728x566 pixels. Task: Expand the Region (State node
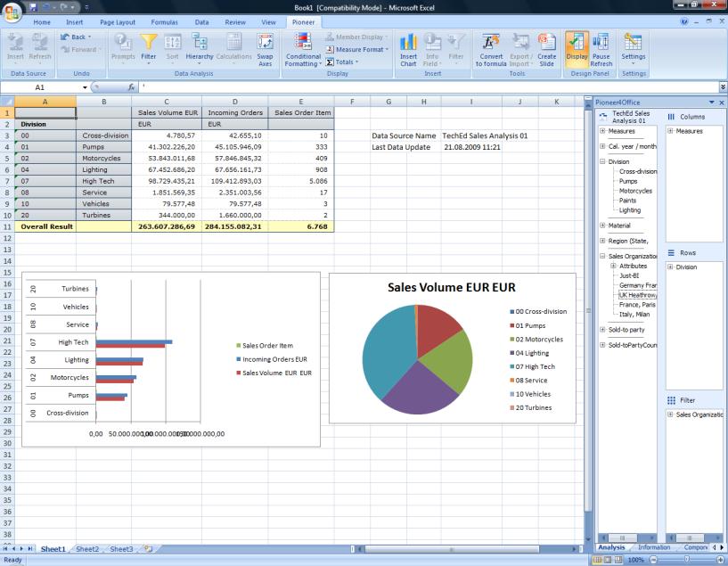point(602,241)
